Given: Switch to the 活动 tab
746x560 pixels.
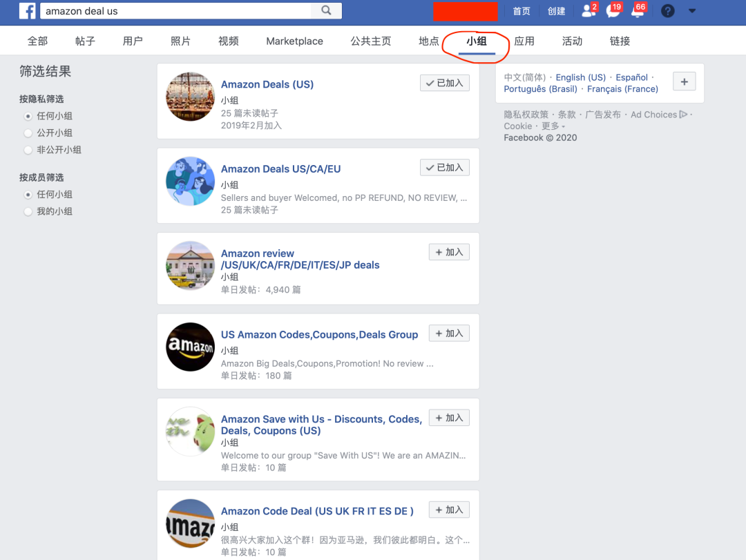Looking at the screenshot, I should 572,41.
